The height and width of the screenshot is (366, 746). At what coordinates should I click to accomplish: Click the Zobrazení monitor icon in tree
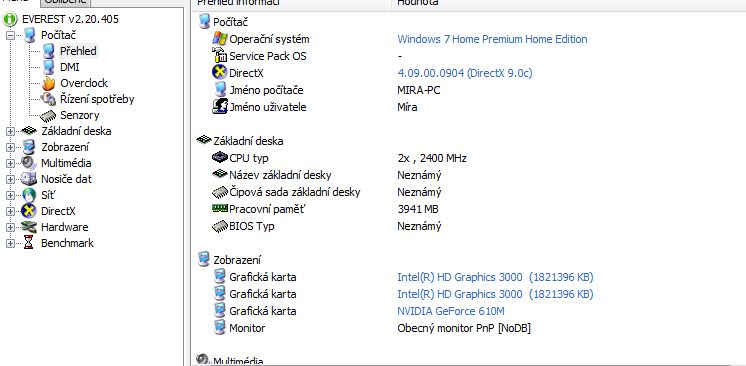coord(29,147)
